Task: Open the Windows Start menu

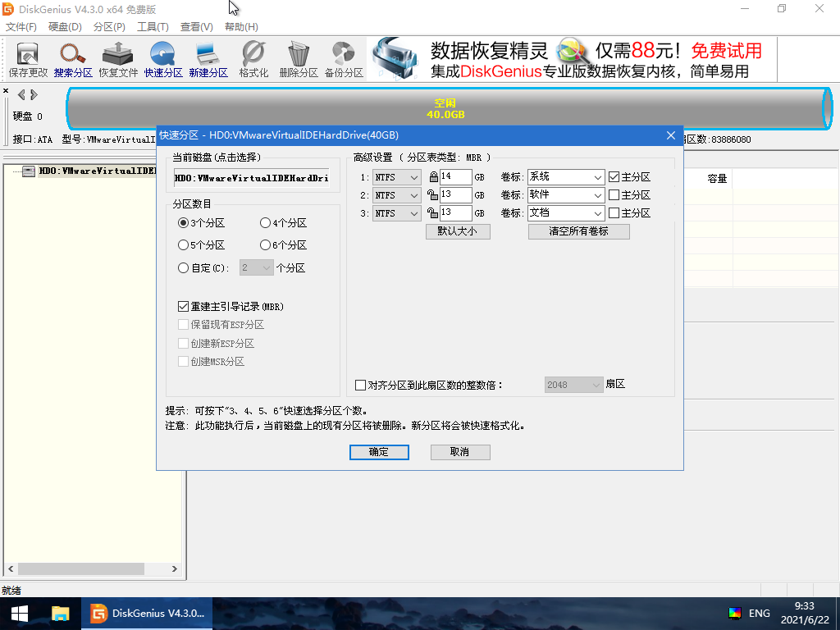Action: pyautogui.click(x=20, y=614)
